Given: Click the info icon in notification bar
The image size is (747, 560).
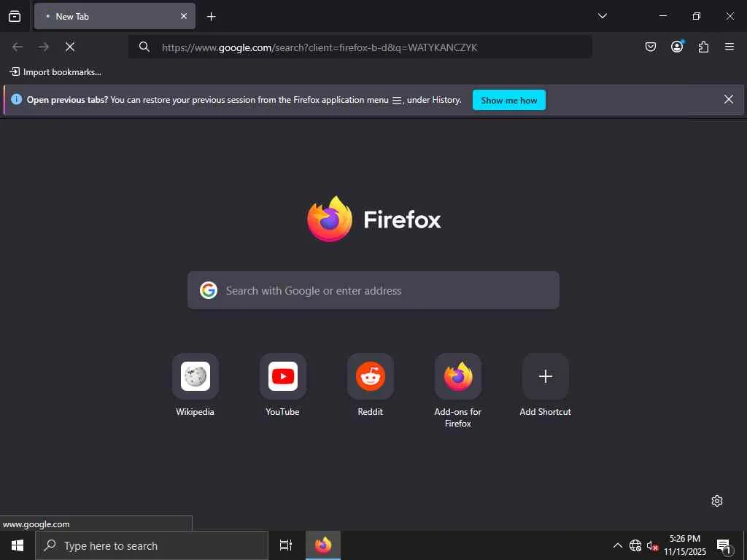Looking at the screenshot, I should point(16,99).
